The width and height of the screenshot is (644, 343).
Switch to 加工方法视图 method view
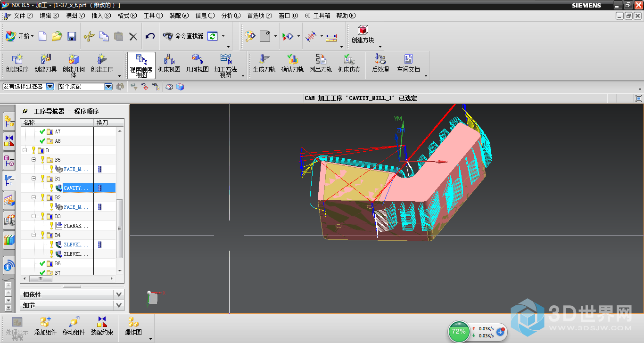(x=226, y=65)
